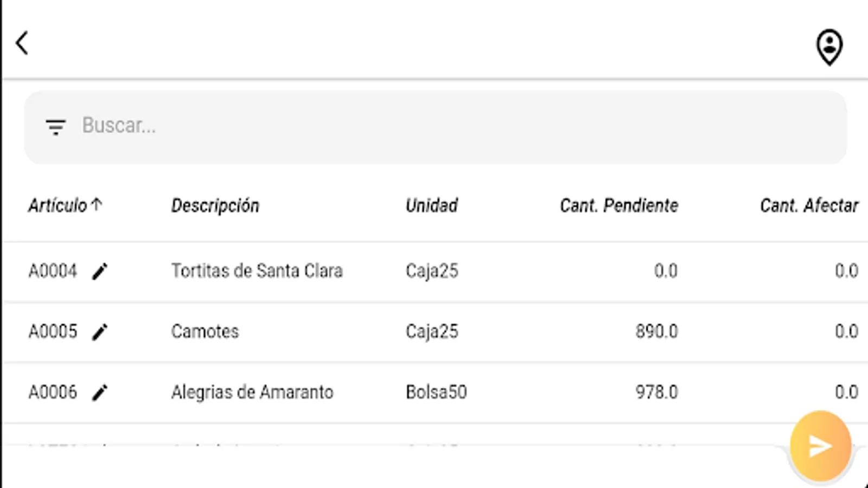Type in the Buscar search field

tap(434, 126)
